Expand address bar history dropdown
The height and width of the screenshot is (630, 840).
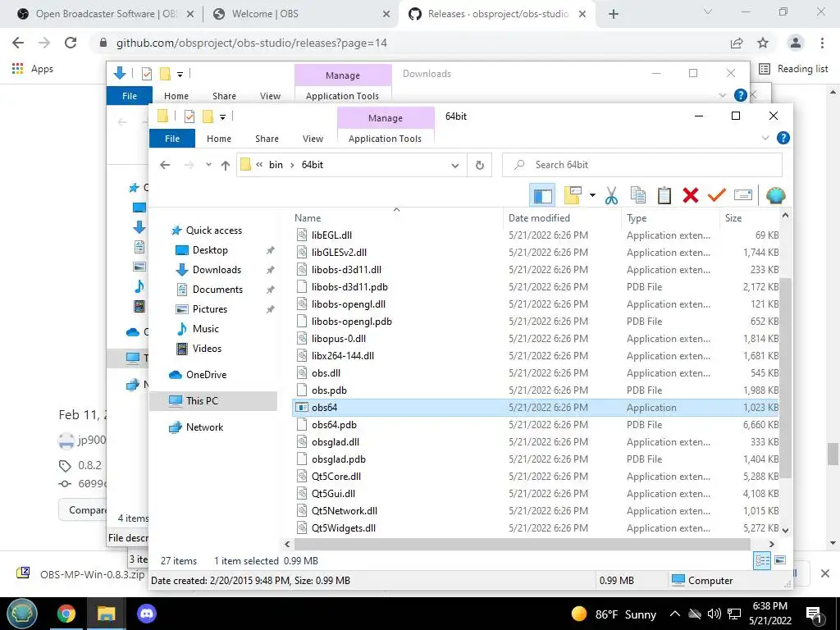pos(454,165)
